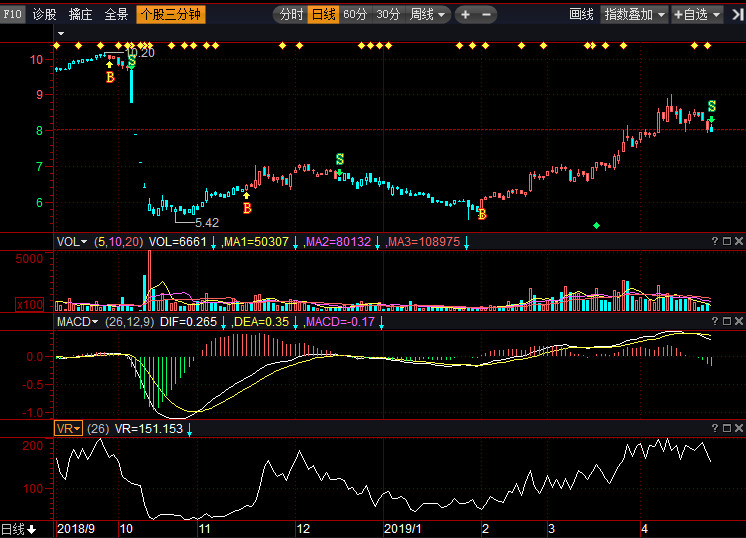Viewport: 746px width, 538px height.
Task: Click the 12 month label on time axis
Action: point(303,529)
